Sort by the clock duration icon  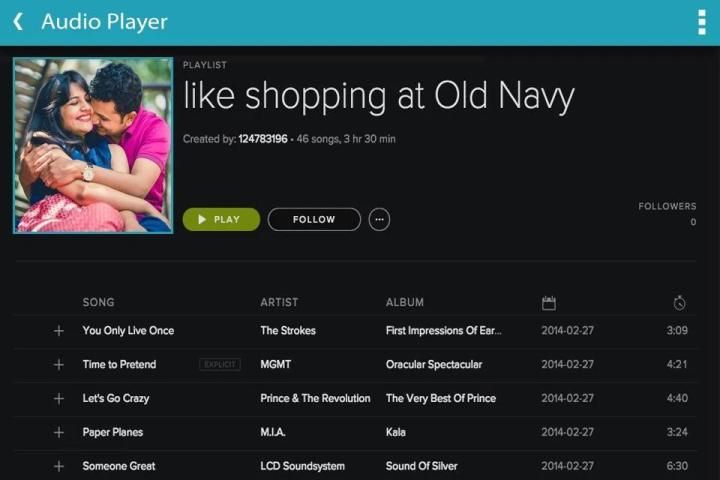[x=680, y=303]
